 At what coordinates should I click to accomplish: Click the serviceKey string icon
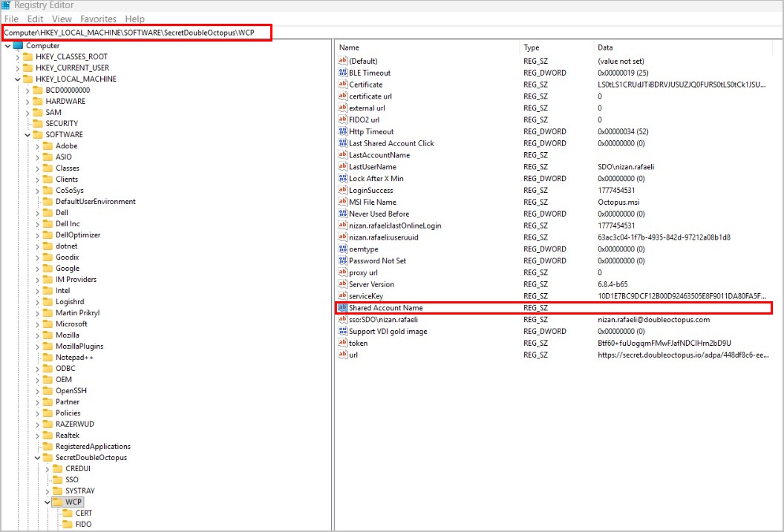pos(342,295)
